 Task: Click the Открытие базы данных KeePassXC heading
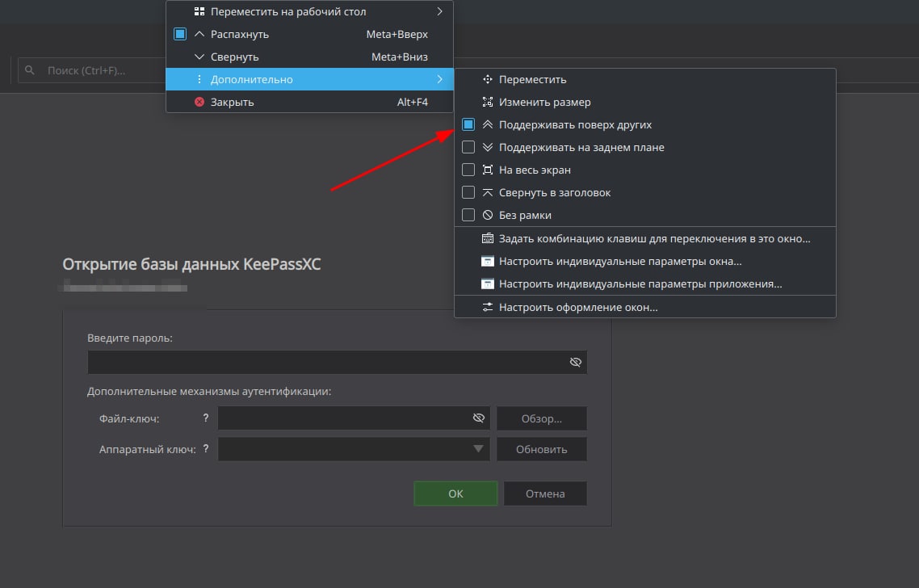click(191, 264)
